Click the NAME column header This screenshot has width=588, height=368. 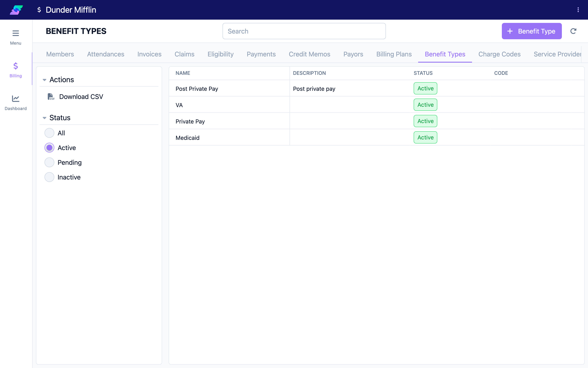point(183,73)
